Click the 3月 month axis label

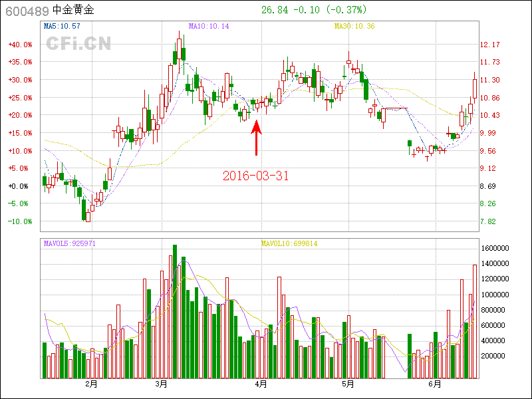tap(162, 384)
